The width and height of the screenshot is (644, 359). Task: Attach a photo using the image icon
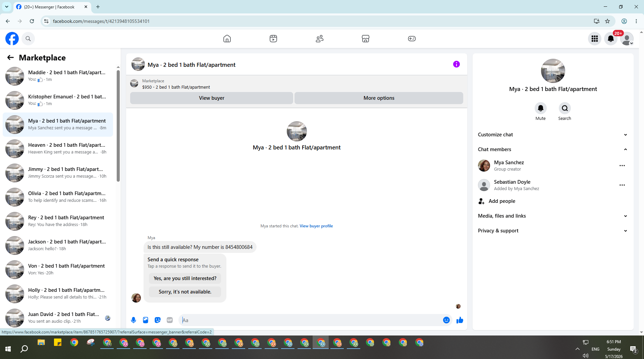point(146,320)
